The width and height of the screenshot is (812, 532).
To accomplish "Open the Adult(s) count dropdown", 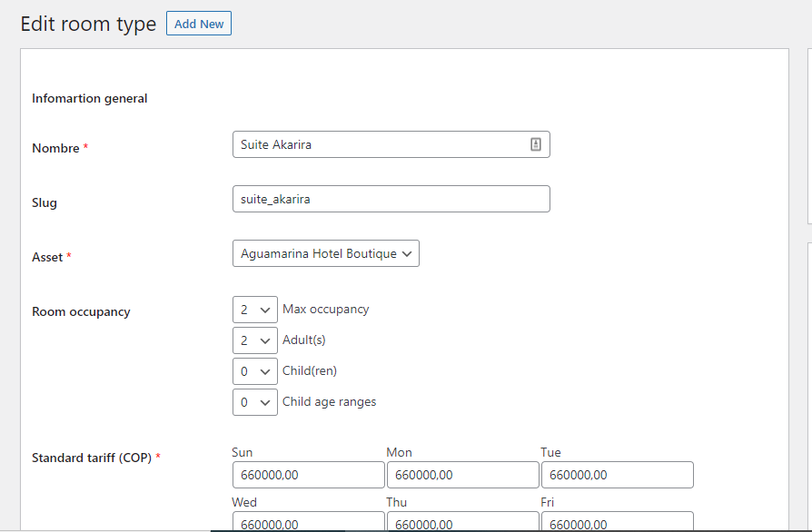I will [x=255, y=340].
